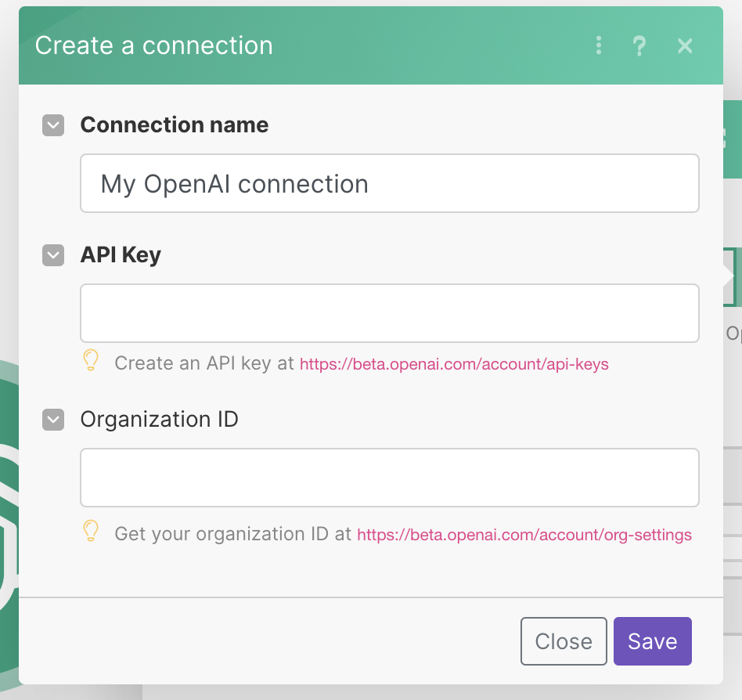
Task: Save the new OpenAI connection
Action: (652, 641)
